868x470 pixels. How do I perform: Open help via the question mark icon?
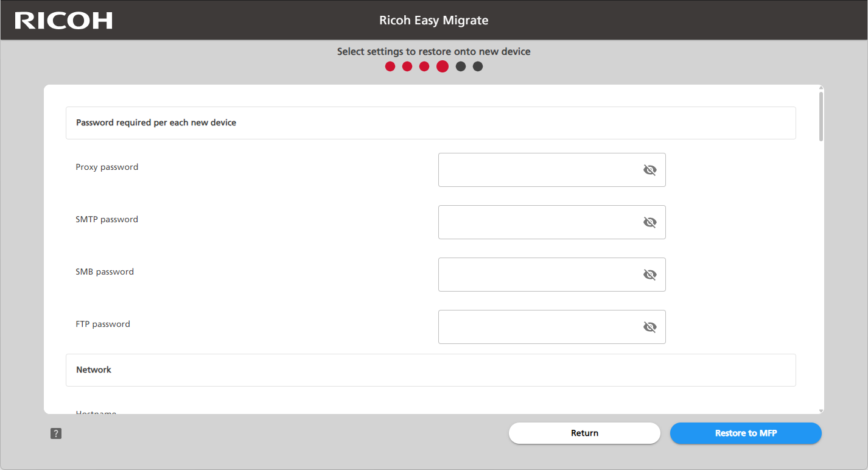pos(56,433)
